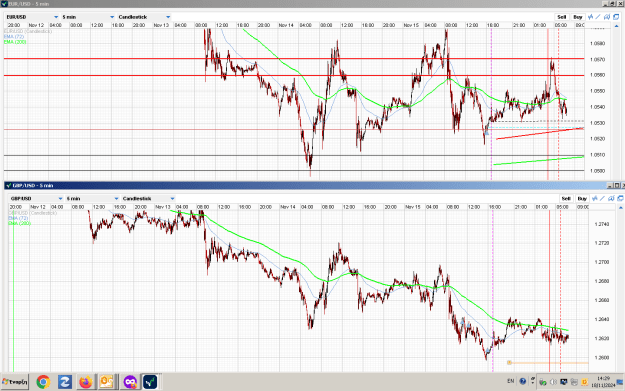
Task: Open Google Chrome from the taskbar
Action: (x=43, y=382)
